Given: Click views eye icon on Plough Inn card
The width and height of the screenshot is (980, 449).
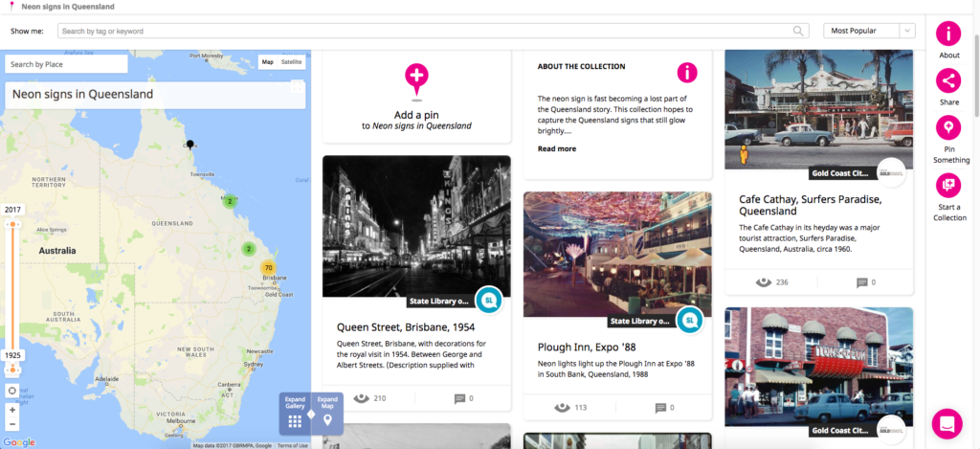Looking at the screenshot, I should 562,408.
